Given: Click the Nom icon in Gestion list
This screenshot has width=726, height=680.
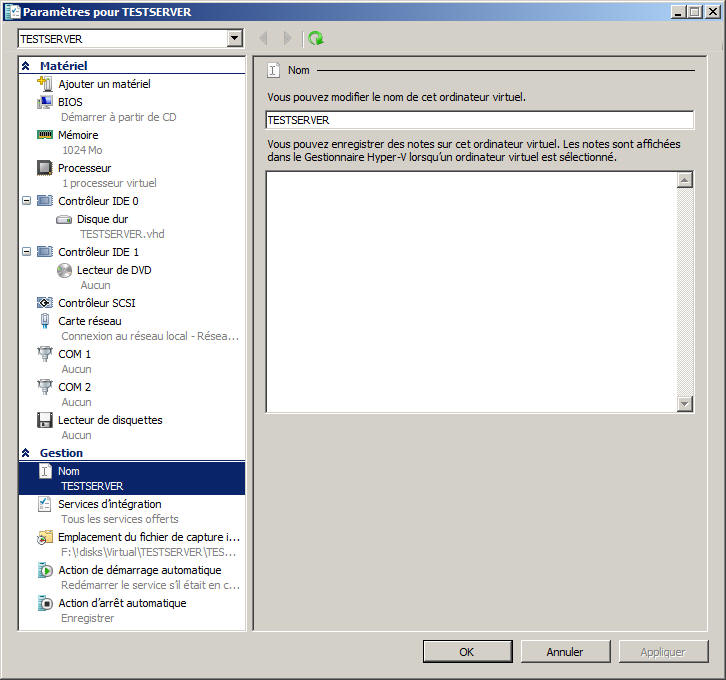Looking at the screenshot, I should point(44,471).
